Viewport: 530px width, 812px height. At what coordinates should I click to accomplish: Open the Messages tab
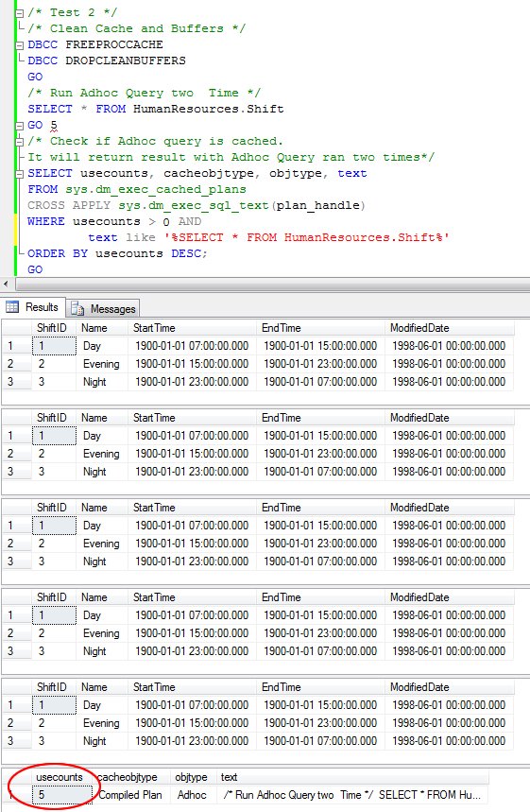tap(103, 309)
